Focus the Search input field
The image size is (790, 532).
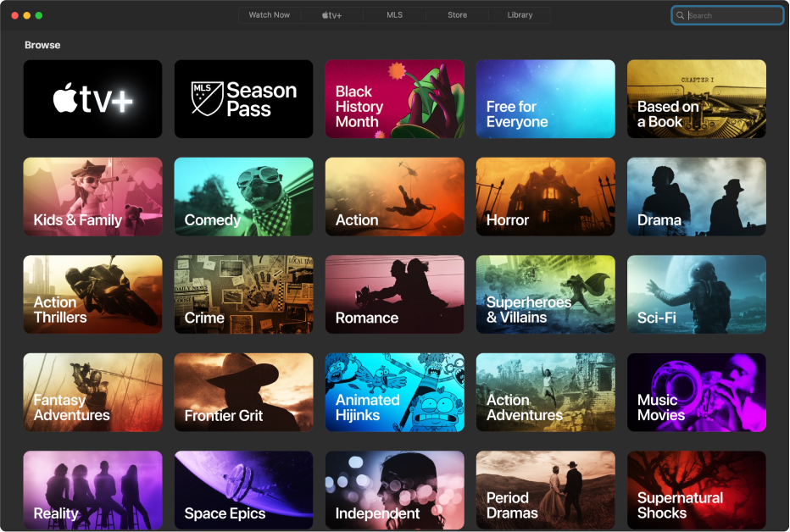click(x=727, y=15)
